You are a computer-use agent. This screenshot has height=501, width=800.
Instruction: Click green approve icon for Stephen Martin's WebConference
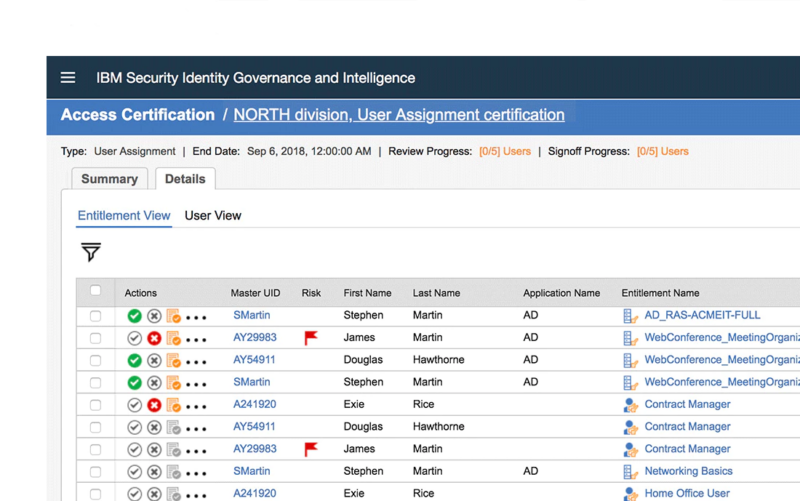[134, 383]
